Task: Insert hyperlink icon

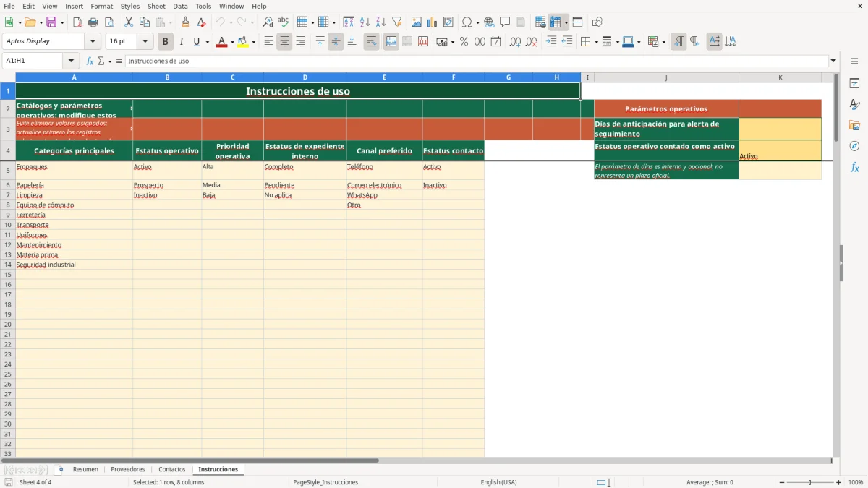Action: (x=489, y=22)
